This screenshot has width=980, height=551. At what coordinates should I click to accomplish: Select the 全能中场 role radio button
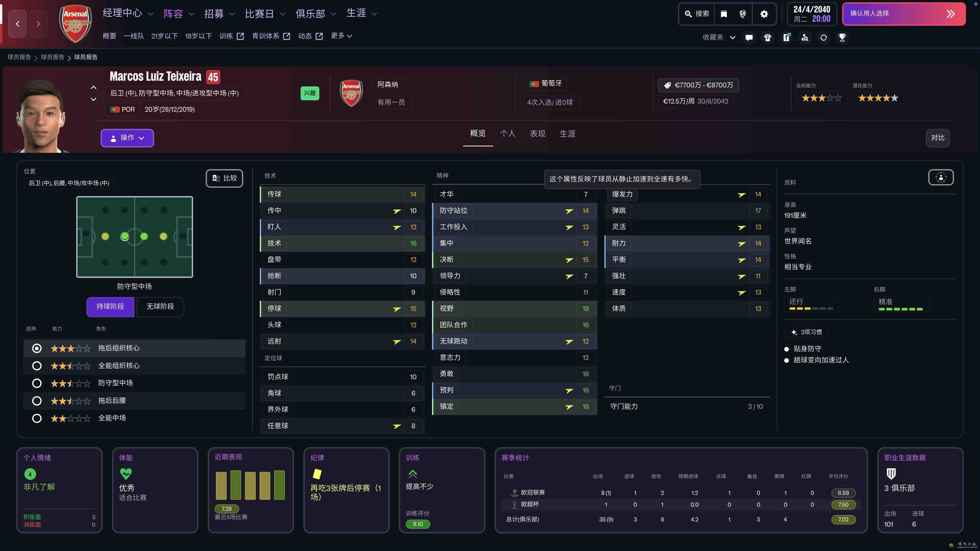(x=37, y=418)
